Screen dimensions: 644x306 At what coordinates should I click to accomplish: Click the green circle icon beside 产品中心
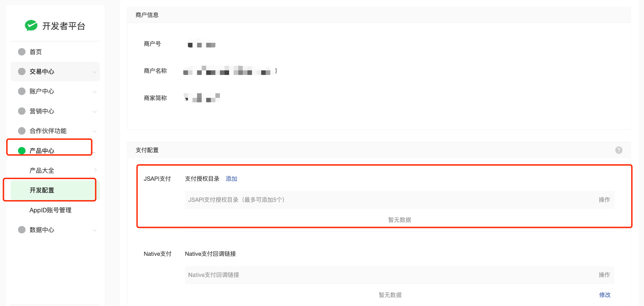point(22,151)
